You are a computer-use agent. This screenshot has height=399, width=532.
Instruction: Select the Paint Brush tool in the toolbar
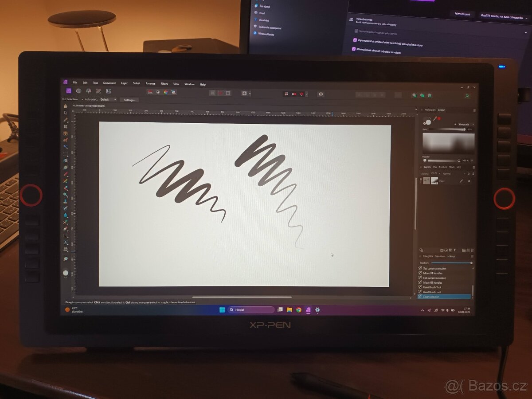point(65,172)
